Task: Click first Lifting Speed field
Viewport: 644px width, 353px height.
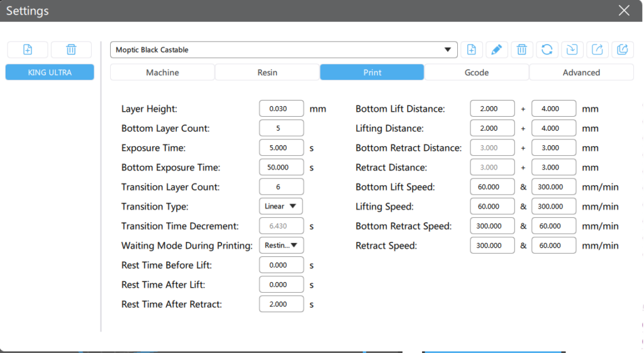Action: pyautogui.click(x=492, y=206)
